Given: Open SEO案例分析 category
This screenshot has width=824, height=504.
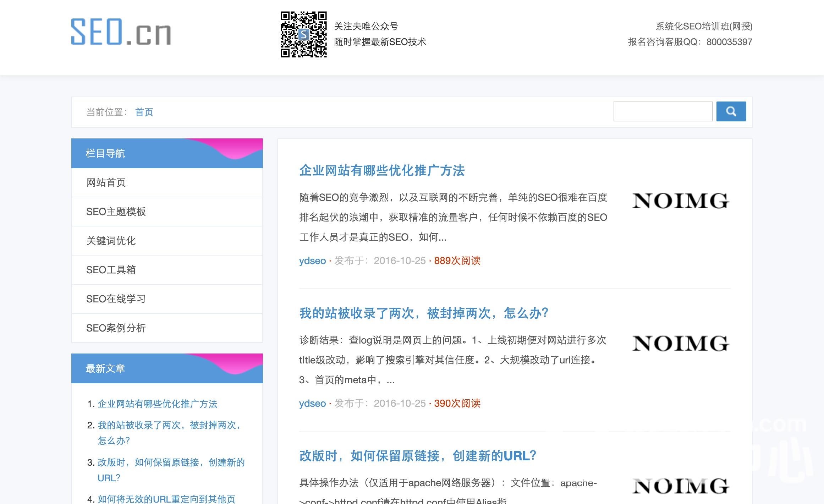Looking at the screenshot, I should click(116, 328).
